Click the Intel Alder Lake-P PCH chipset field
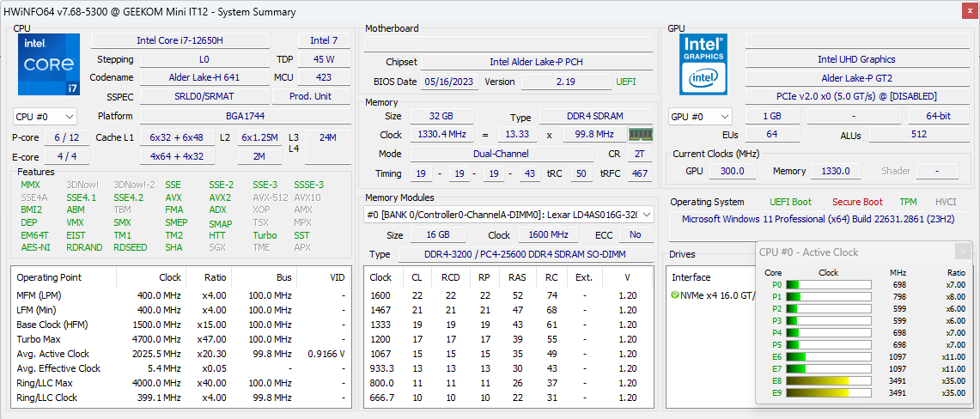Screen dimensions: 980x419 click(x=537, y=62)
